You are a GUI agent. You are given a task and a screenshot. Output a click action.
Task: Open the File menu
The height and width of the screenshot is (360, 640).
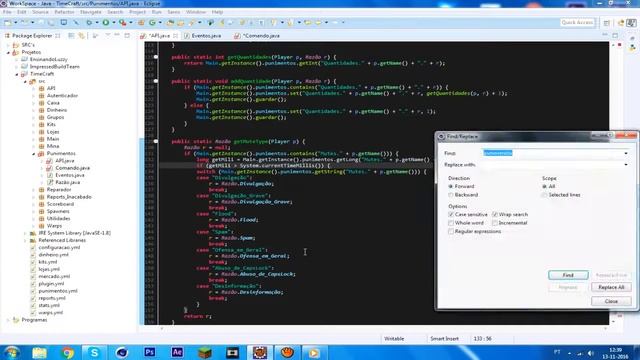pos(7,12)
